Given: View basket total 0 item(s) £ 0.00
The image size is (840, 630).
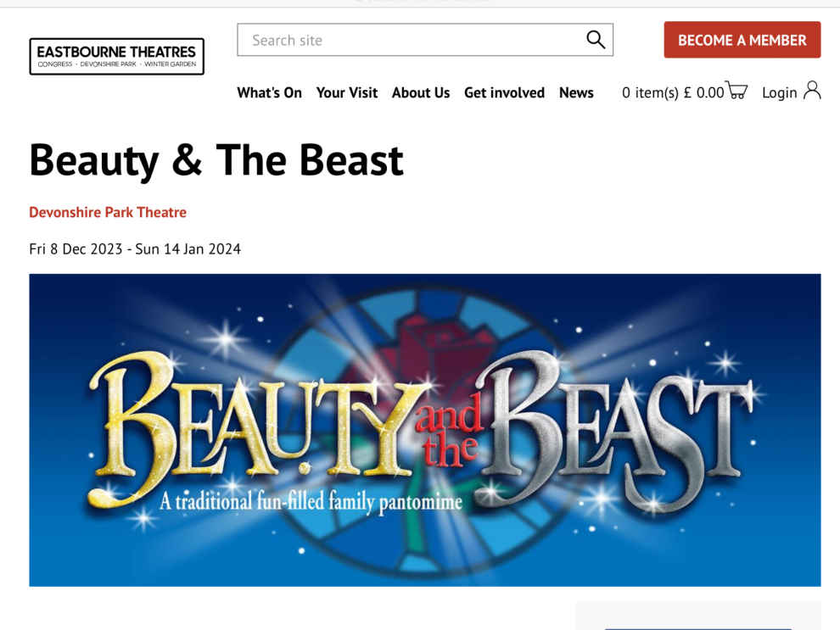Looking at the screenshot, I should click(x=672, y=92).
